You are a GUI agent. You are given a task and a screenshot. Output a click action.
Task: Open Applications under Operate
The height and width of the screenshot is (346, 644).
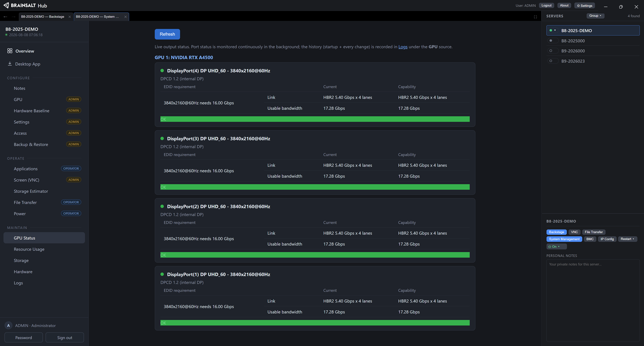44,169
